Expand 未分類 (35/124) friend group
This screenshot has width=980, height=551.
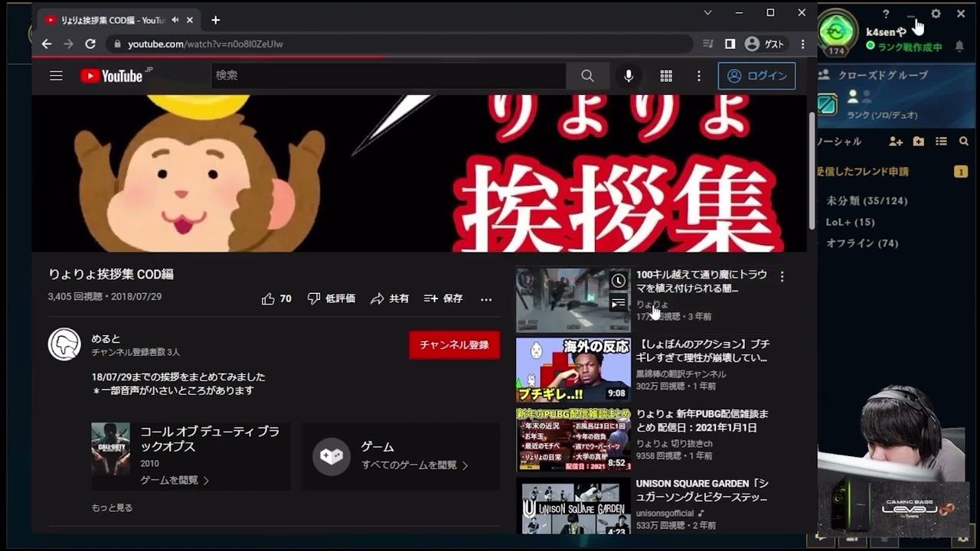[x=867, y=201]
